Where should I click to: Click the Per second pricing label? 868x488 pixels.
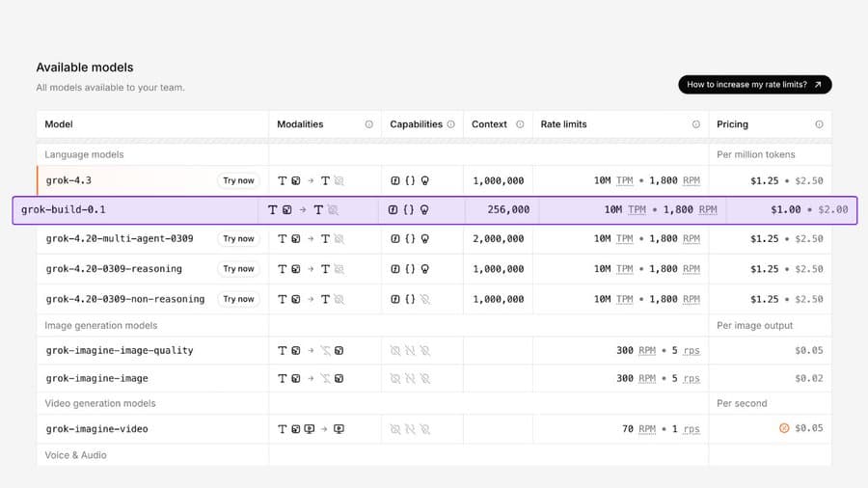pyautogui.click(x=742, y=404)
